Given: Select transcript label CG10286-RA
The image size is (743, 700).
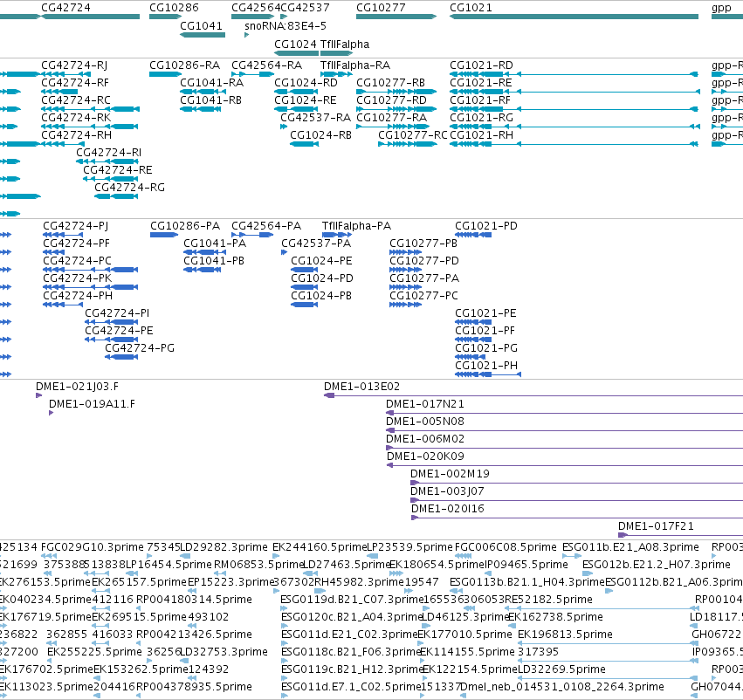Looking at the screenshot, I should point(184,65).
